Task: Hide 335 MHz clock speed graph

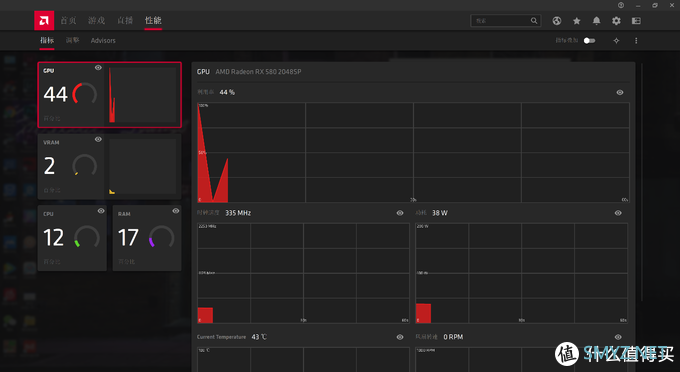Action: (400, 213)
